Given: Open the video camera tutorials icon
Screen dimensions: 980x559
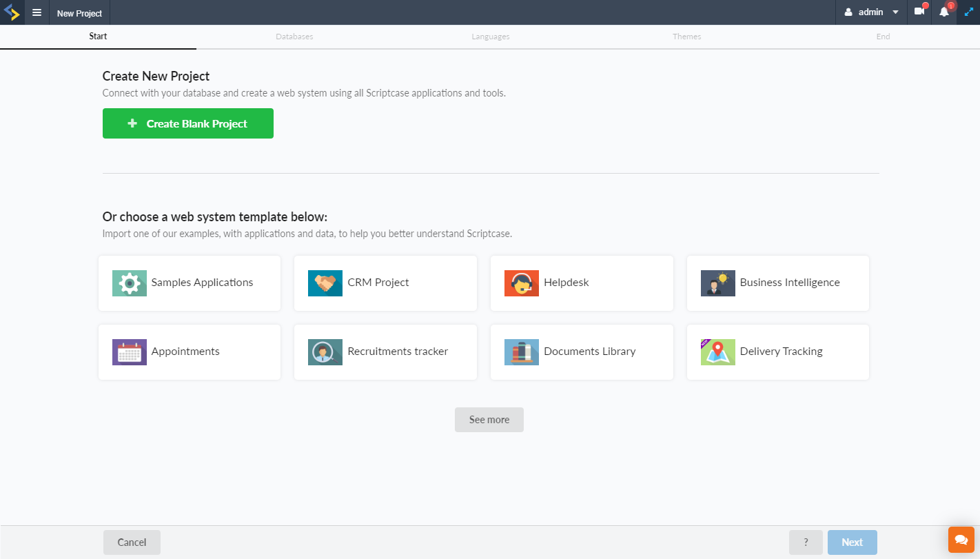Looking at the screenshot, I should click(919, 12).
